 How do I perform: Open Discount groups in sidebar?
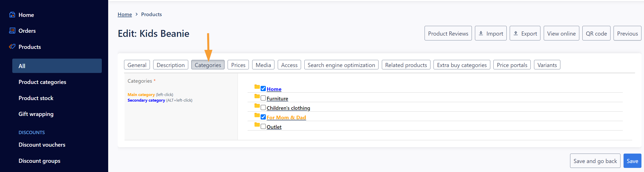tap(39, 161)
